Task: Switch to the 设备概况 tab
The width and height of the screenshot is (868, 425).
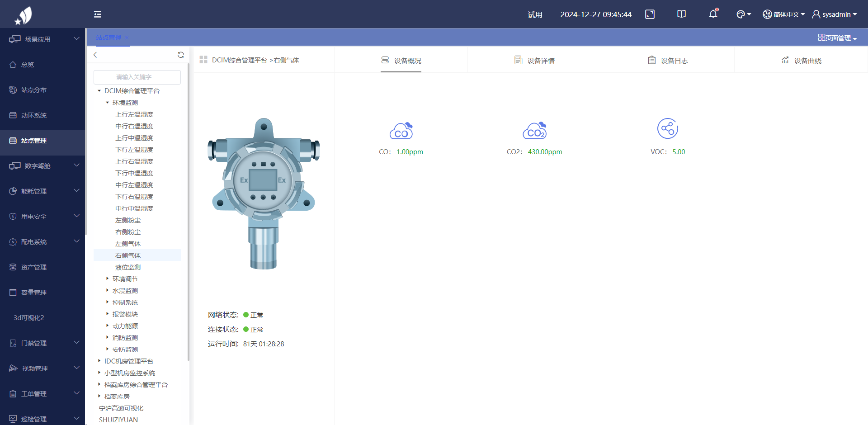Action: [x=401, y=61]
